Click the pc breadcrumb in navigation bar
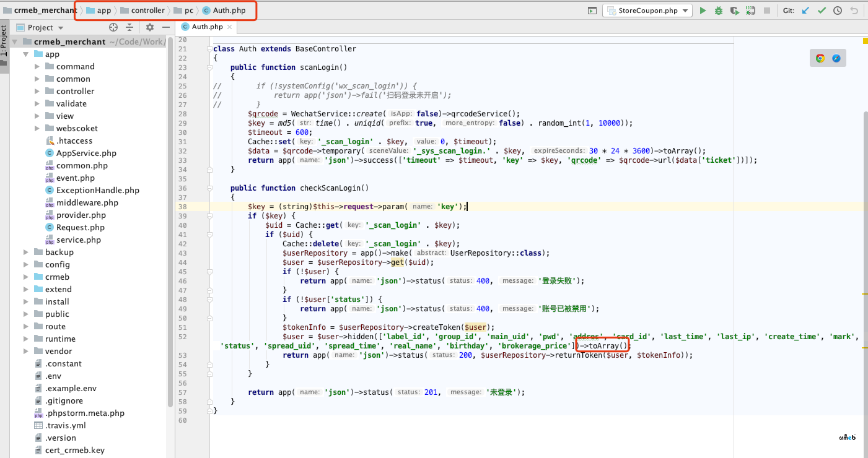The height and width of the screenshot is (458, 868). coord(188,11)
